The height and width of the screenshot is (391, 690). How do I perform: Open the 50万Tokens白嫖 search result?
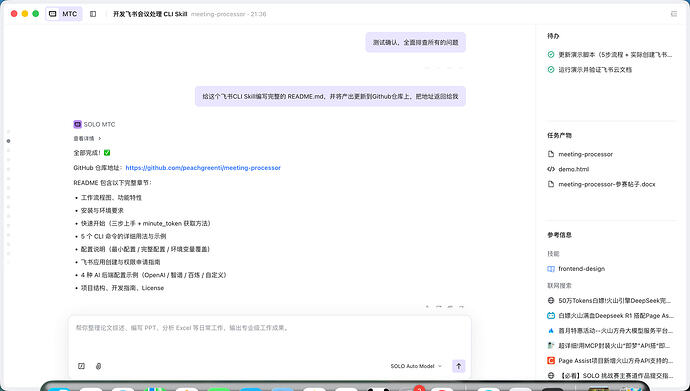coord(609,301)
